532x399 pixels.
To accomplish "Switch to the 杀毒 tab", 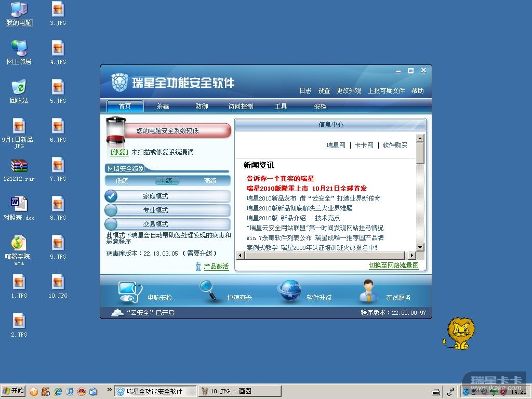I will pyautogui.click(x=163, y=106).
